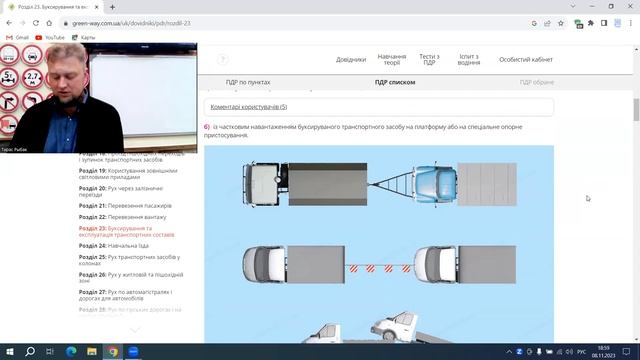The image size is (640, 360).
Task: Open the Тести з ПДР menu
Action: click(429, 60)
